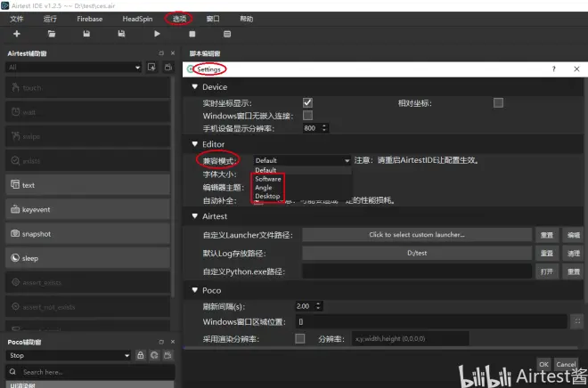Screen dimensions: 588x388
Task: Click the Poco refresh icon
Action: [154, 355]
